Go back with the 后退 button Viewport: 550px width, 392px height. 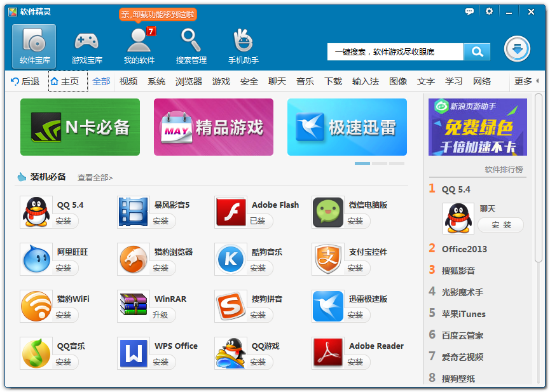[x=25, y=81]
